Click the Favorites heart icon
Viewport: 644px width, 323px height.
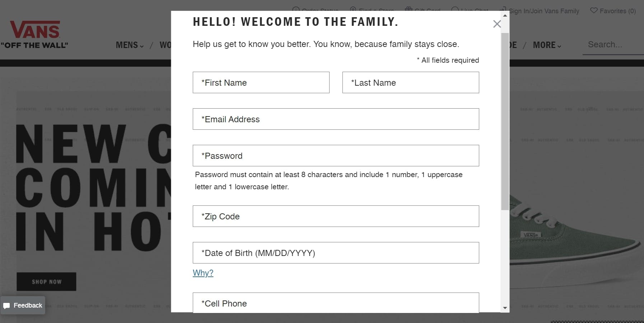pos(594,11)
